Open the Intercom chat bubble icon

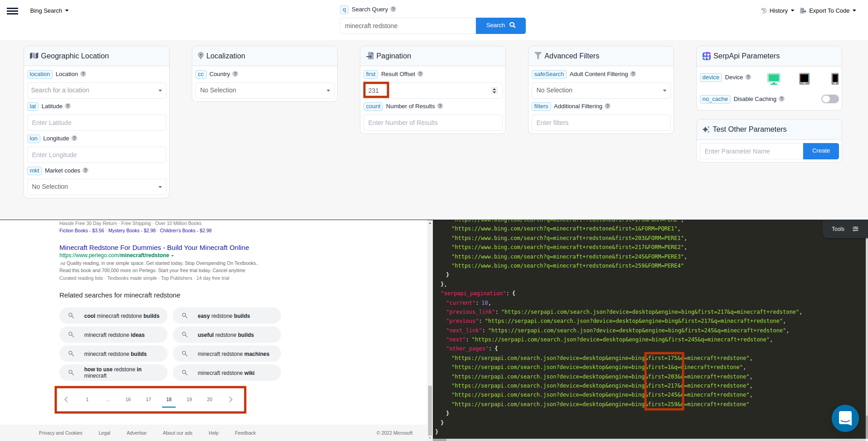pyautogui.click(x=845, y=418)
